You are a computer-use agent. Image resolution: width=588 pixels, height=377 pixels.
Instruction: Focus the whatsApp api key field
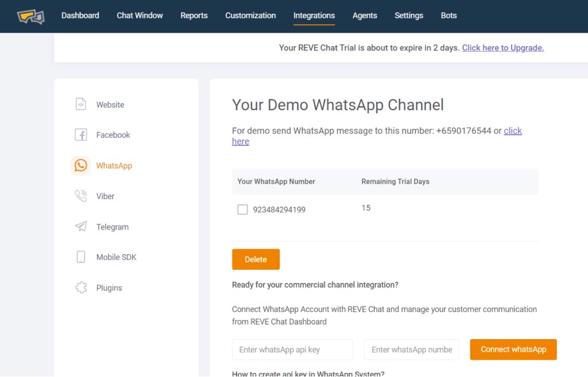coord(292,349)
